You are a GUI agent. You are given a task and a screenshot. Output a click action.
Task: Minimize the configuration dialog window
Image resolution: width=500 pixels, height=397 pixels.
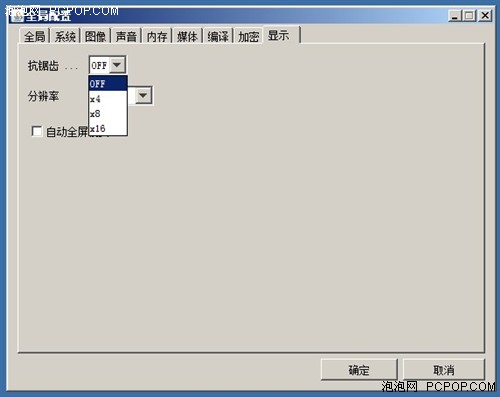(455, 15)
